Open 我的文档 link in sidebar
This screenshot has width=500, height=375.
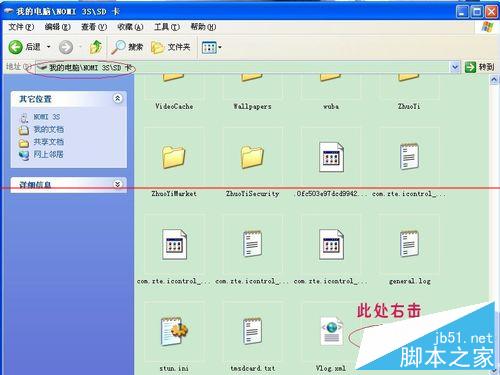[x=49, y=129]
